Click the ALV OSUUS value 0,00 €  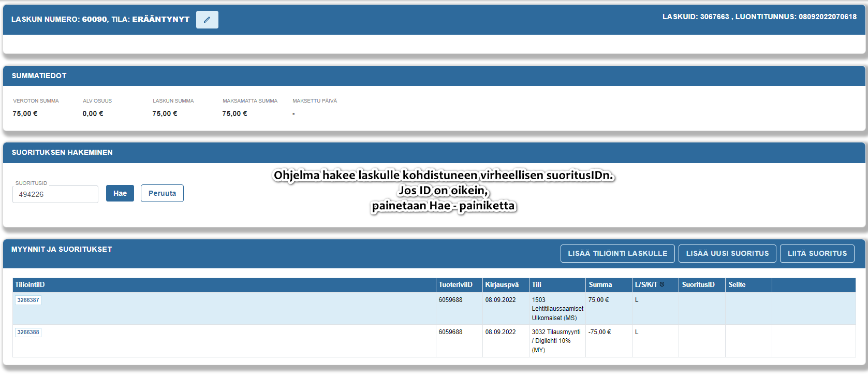(x=93, y=113)
